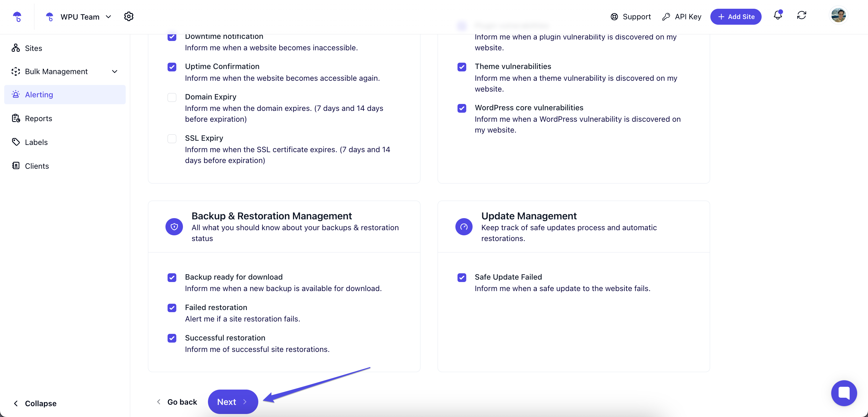Click the WP Umbrella logo icon
The width and height of the screenshot is (868, 417).
[17, 17]
